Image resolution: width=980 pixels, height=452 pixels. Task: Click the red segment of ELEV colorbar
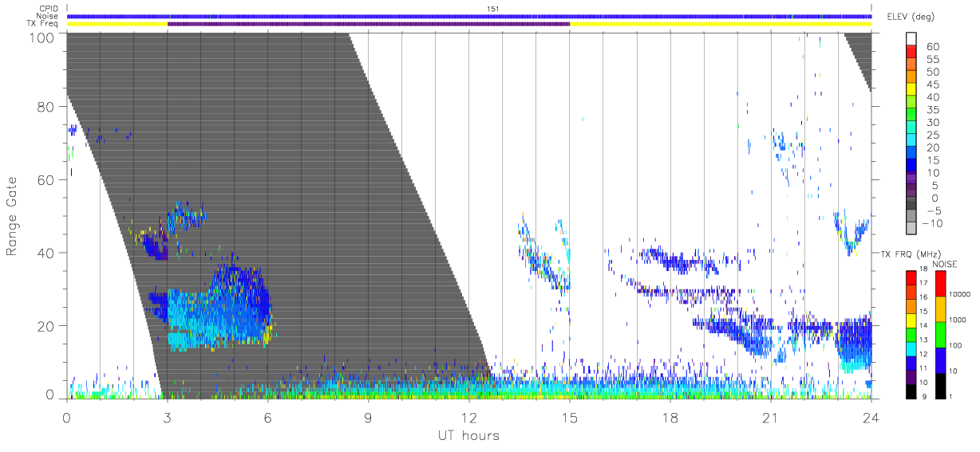[911, 52]
